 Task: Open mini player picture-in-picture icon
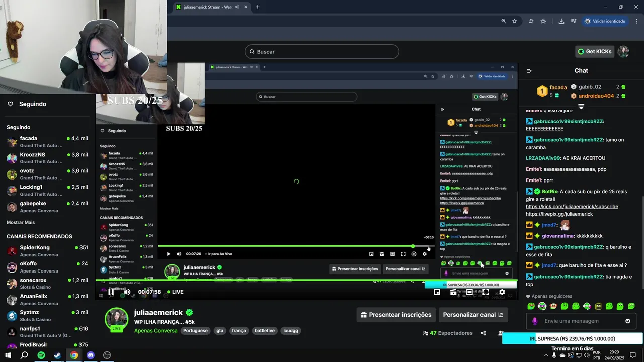437,292
